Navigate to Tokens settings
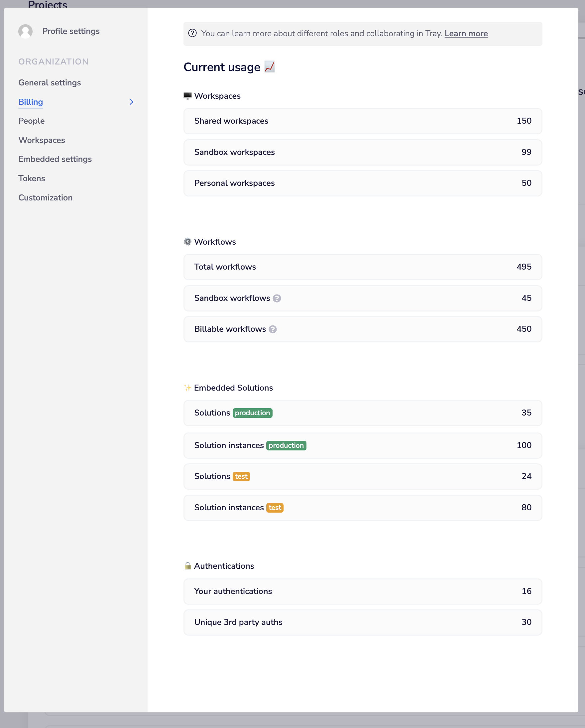585x728 pixels. click(32, 178)
